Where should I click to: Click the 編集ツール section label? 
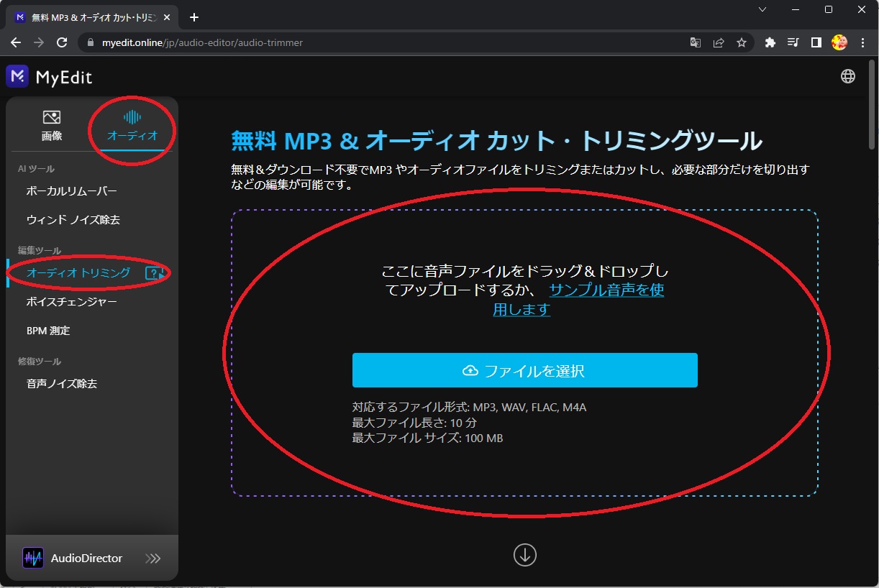pyautogui.click(x=40, y=250)
